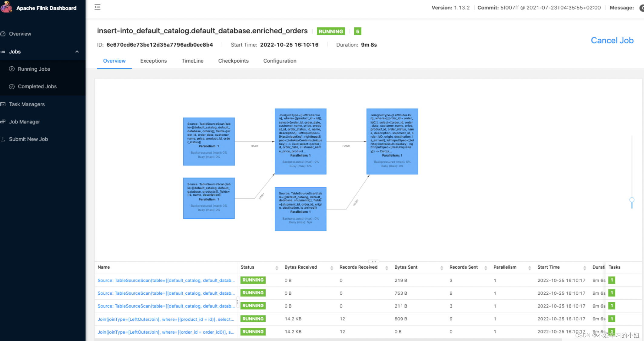
Task: Click the Completed Jobs check-circle icon
Action: pos(12,86)
